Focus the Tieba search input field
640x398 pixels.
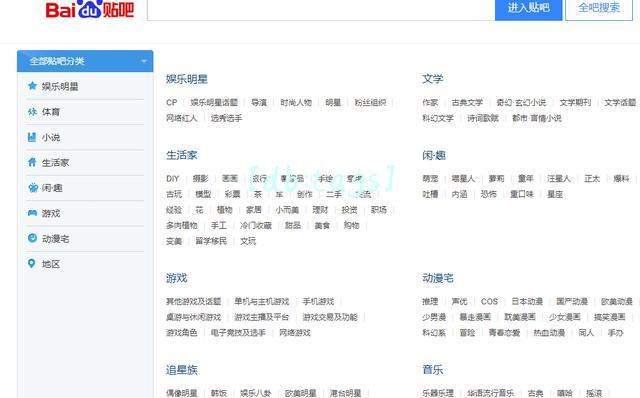[321, 9]
